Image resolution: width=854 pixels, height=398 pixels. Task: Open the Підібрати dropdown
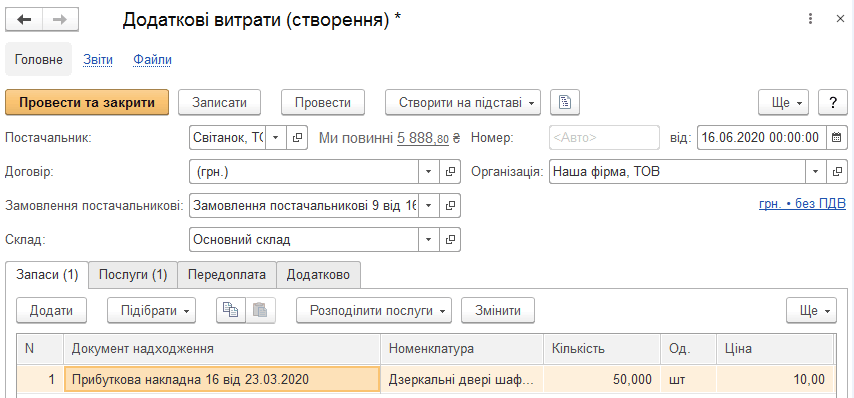click(x=151, y=310)
